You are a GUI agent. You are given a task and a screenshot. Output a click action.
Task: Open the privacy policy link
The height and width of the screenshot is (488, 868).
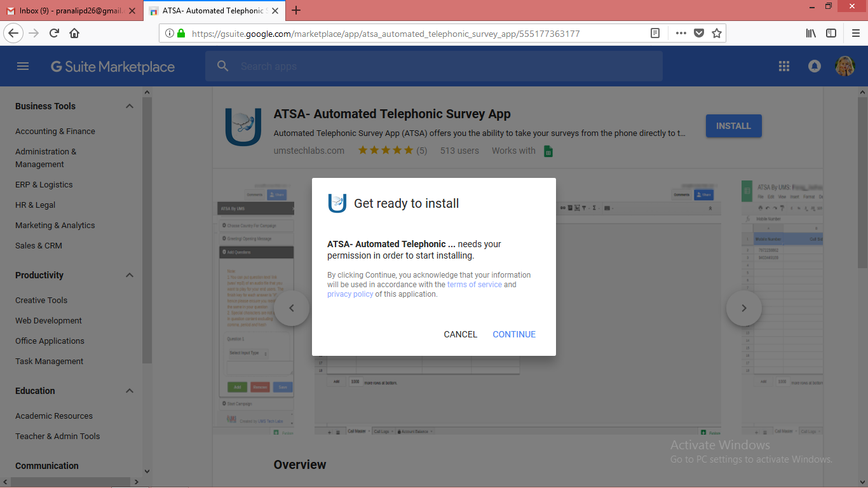tap(350, 294)
